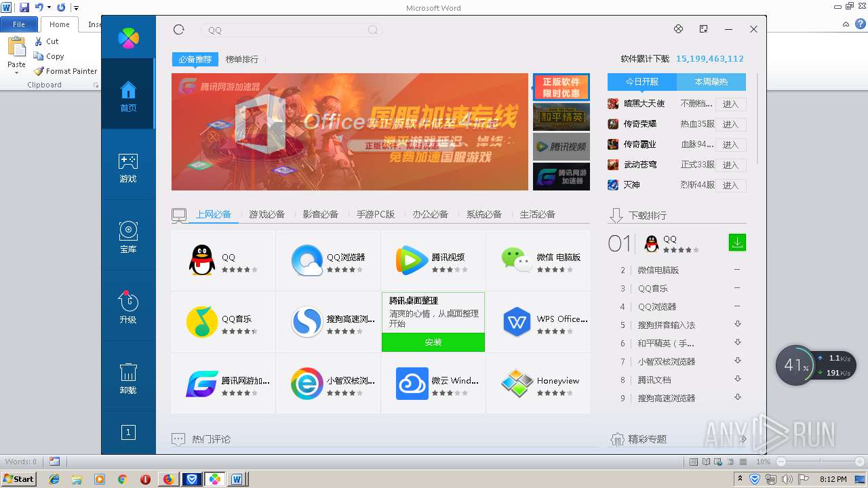Select the 影音必备 category tab
868x488 pixels.
(320, 214)
